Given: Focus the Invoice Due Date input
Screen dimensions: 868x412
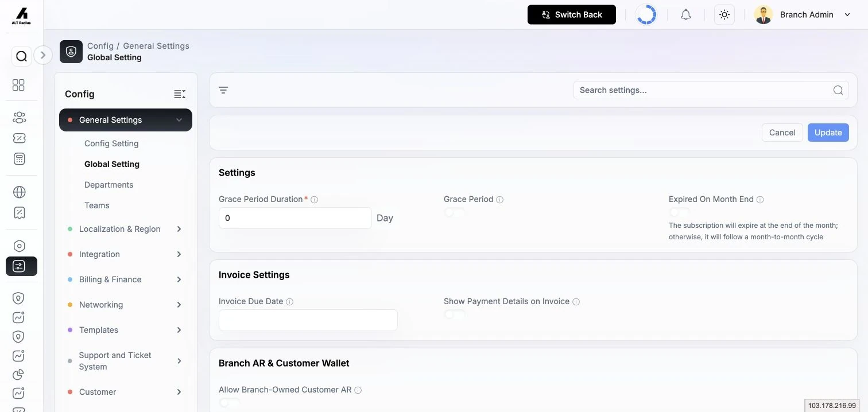Looking at the screenshot, I should click(308, 320).
